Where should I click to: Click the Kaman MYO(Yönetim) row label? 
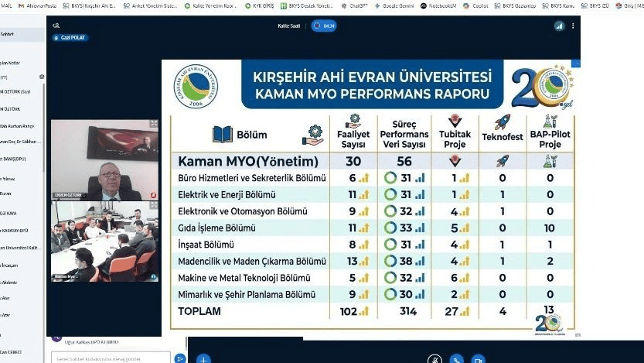tap(248, 161)
